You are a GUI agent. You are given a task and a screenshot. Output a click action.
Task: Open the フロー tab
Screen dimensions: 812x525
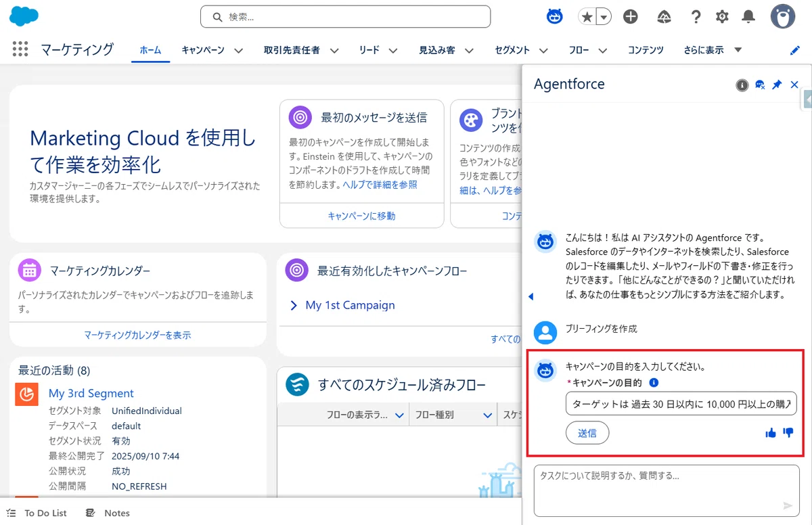pyautogui.click(x=579, y=50)
